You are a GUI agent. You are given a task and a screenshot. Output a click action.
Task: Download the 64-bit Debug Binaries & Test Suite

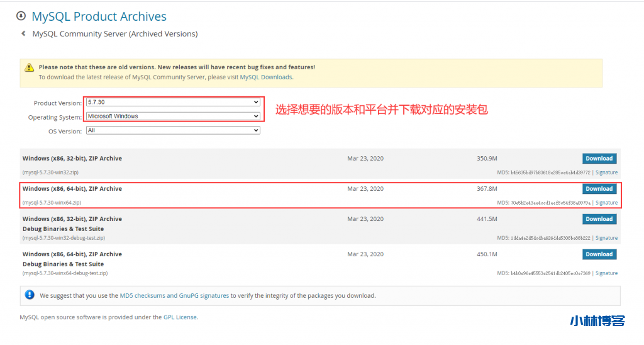coord(599,254)
